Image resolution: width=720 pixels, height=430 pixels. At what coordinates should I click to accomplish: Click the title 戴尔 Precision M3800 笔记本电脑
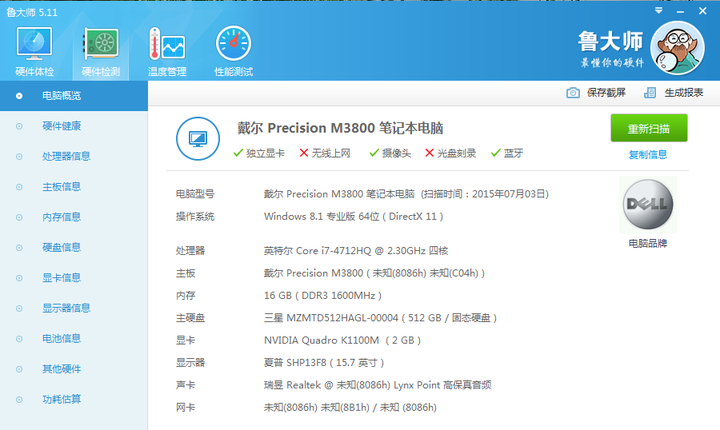340,128
